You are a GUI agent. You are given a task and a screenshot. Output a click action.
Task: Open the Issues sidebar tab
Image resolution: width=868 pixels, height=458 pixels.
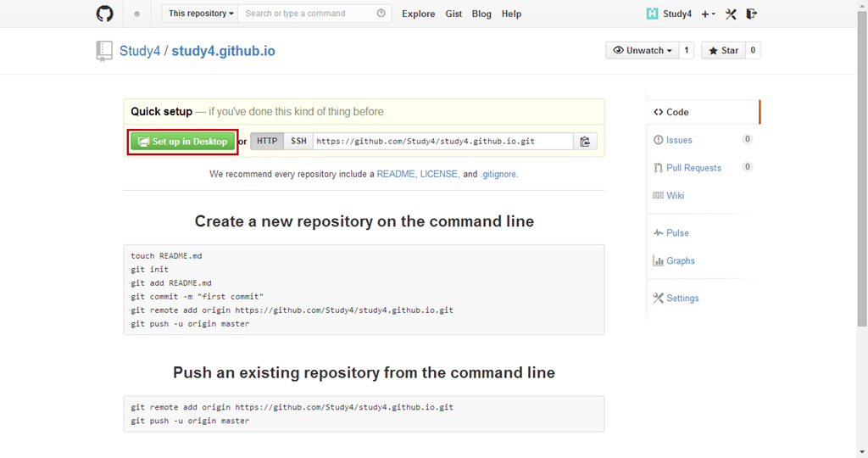coord(679,140)
